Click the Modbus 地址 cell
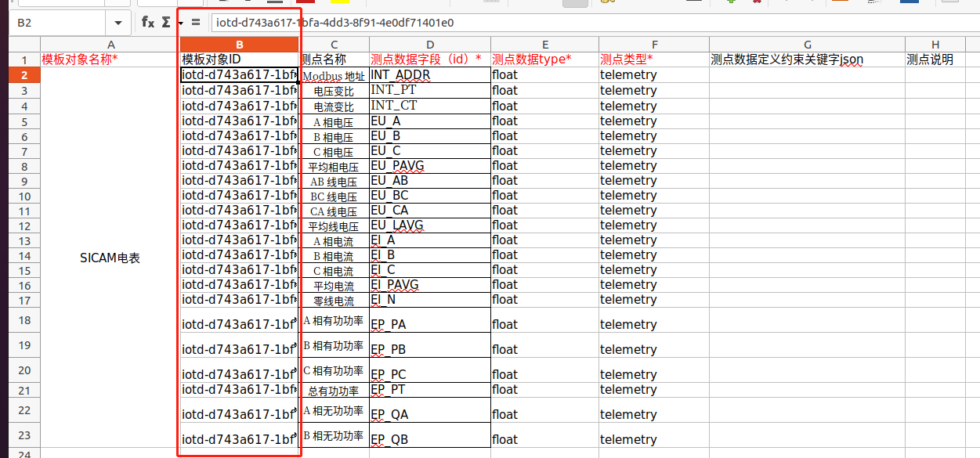Image resolution: width=980 pixels, height=458 pixels. coord(335,76)
